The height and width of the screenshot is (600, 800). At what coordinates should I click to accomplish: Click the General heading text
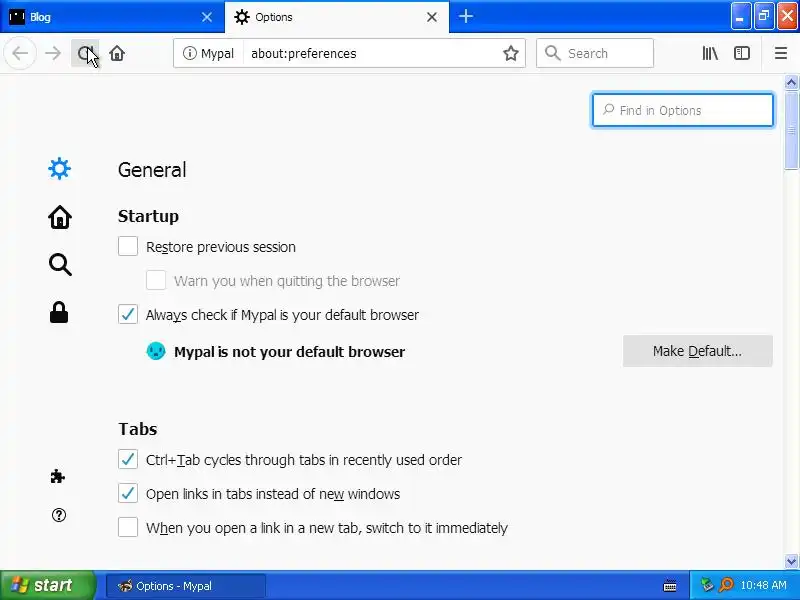click(x=152, y=170)
